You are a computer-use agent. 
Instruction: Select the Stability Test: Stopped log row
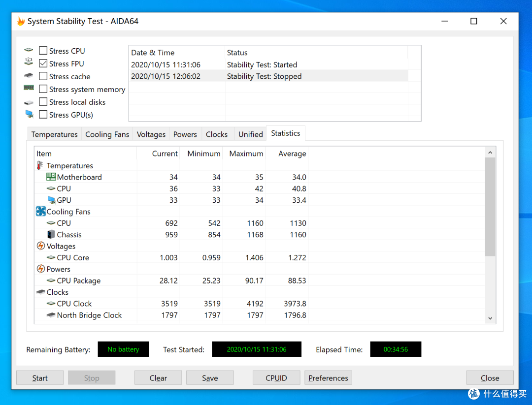(x=269, y=76)
